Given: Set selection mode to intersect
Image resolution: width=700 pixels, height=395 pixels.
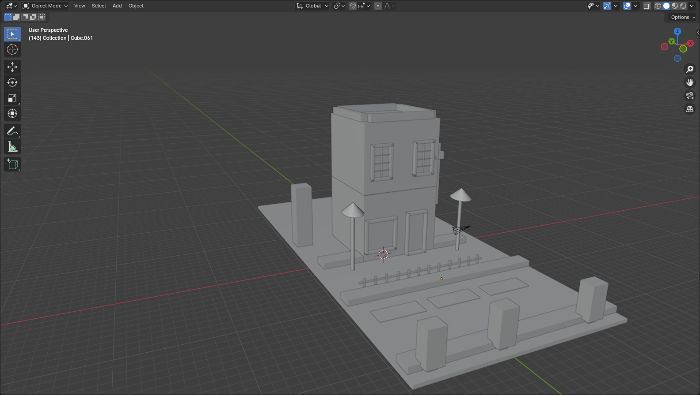Looking at the screenshot, I should coord(42,17).
